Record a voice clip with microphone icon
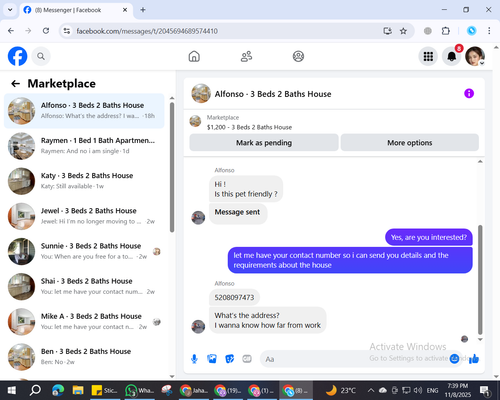The width and height of the screenshot is (500, 400). pos(194,359)
